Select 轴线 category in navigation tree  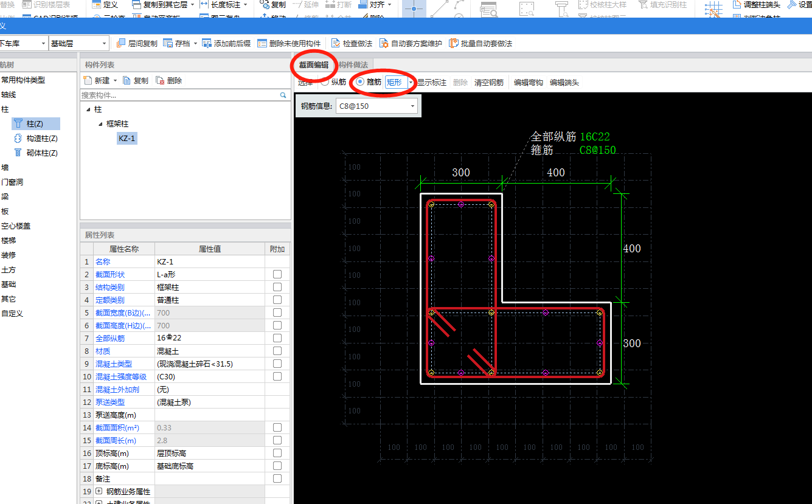pyautogui.click(x=9, y=94)
